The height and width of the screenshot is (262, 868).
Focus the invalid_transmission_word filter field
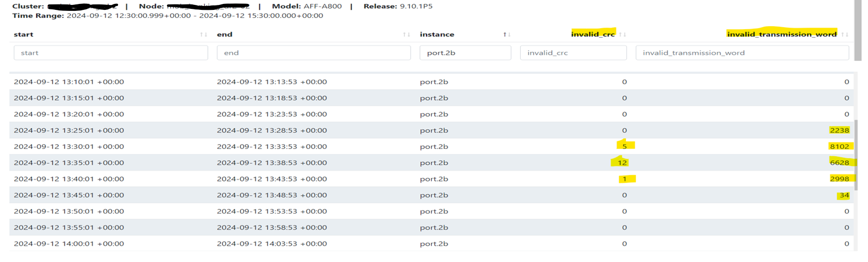point(742,53)
